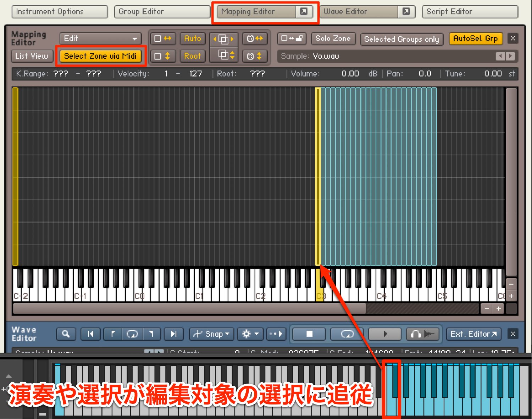Click minus button beside bottom keyboard
The height and width of the screenshot is (419, 532).
pos(43,414)
